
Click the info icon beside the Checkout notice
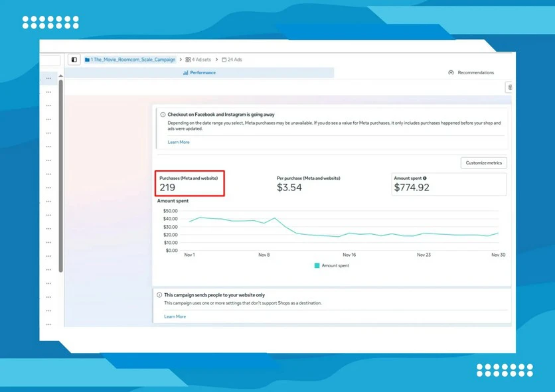pos(163,115)
